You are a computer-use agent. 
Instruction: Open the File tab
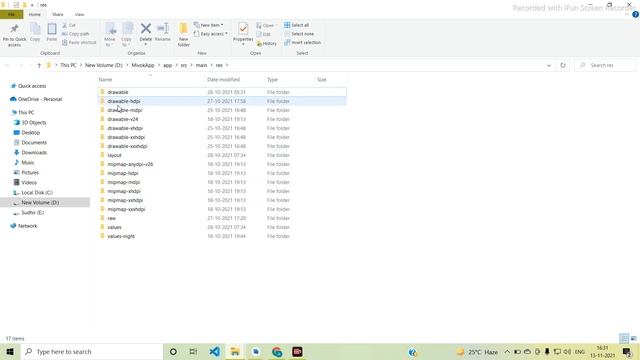pyautogui.click(x=11, y=15)
